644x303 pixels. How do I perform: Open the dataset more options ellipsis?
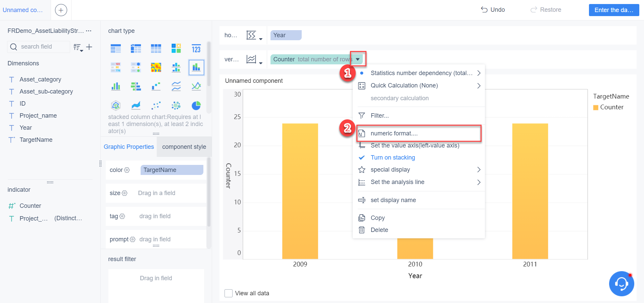(x=89, y=31)
